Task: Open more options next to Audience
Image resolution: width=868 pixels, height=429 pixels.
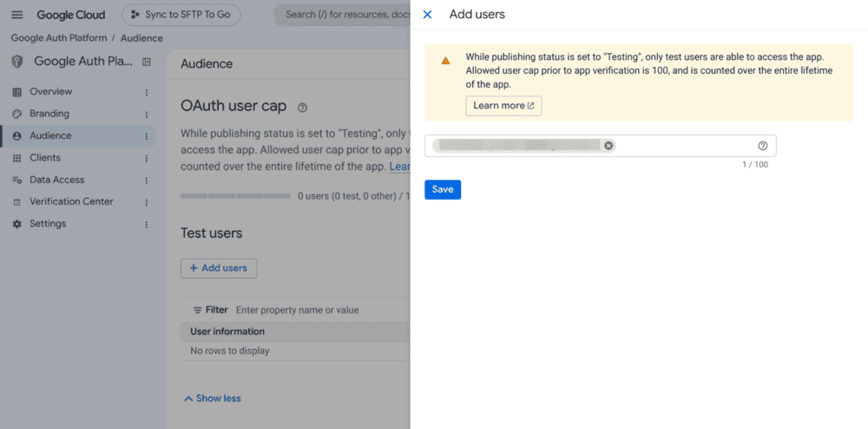Action: pos(147,136)
